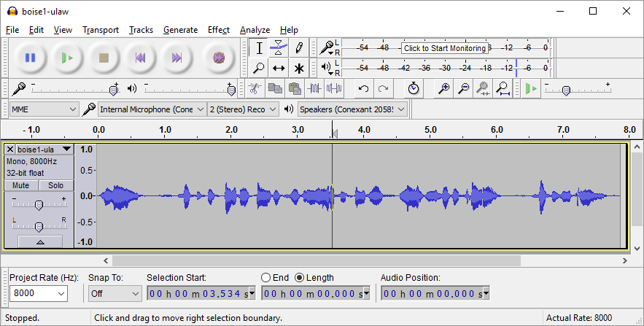Select the Multi-Tool asterisk mode
The image size is (644, 326).
point(298,68)
